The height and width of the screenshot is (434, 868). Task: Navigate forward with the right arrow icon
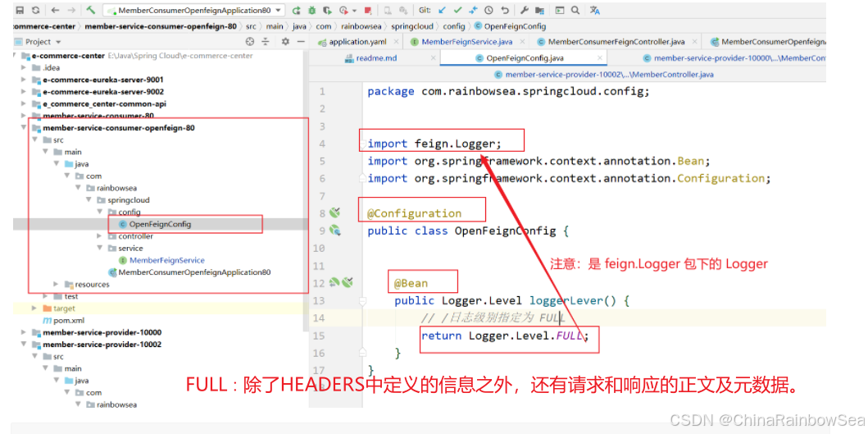[71, 10]
